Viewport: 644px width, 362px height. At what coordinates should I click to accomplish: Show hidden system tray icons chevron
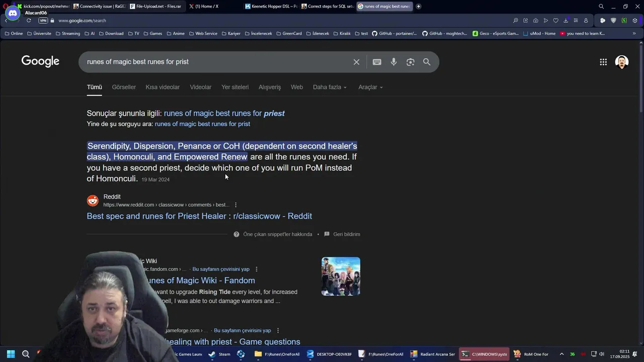[561, 354]
